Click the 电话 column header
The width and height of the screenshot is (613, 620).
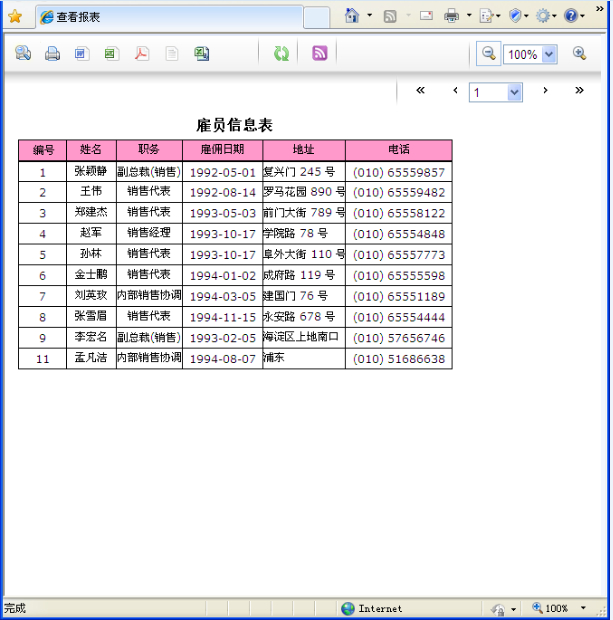click(399, 150)
